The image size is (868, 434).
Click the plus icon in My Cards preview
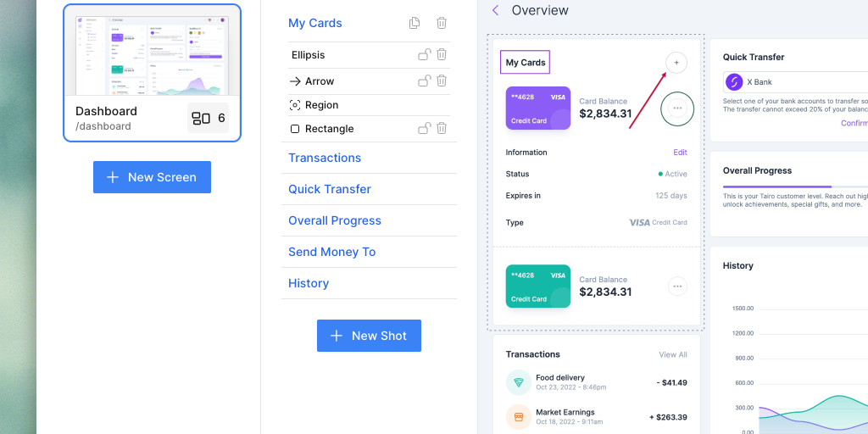click(x=676, y=63)
